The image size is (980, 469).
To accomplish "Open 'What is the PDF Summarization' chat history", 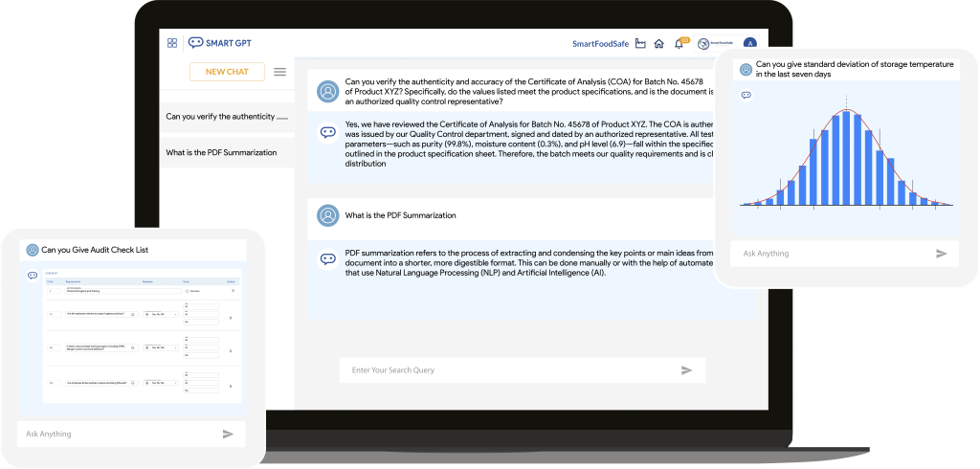I will pyautogui.click(x=221, y=152).
